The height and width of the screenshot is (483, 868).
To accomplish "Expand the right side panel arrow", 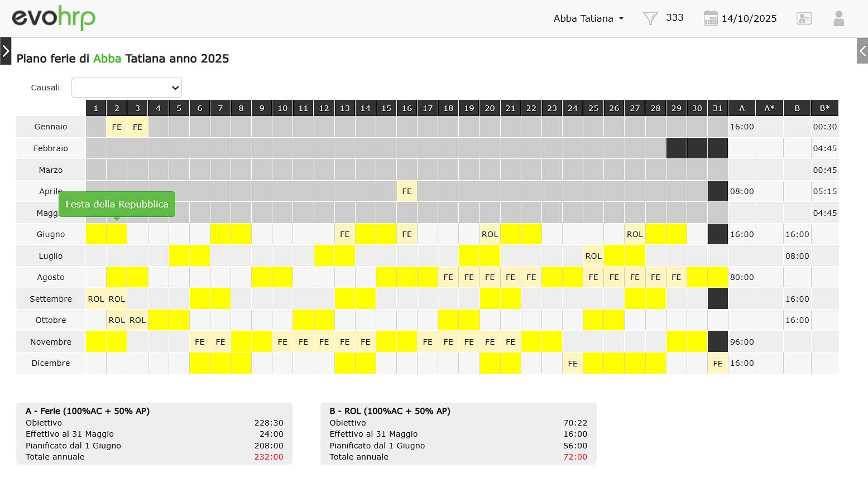I will coord(862,51).
